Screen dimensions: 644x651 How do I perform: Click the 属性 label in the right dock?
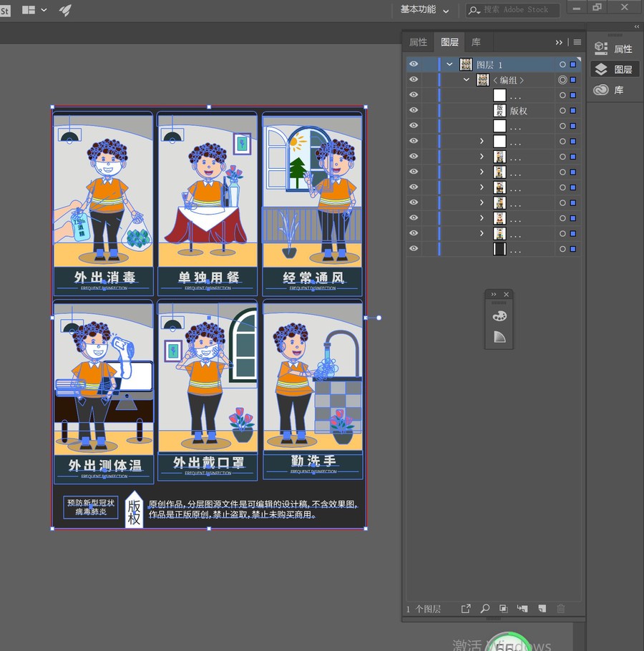(623, 49)
